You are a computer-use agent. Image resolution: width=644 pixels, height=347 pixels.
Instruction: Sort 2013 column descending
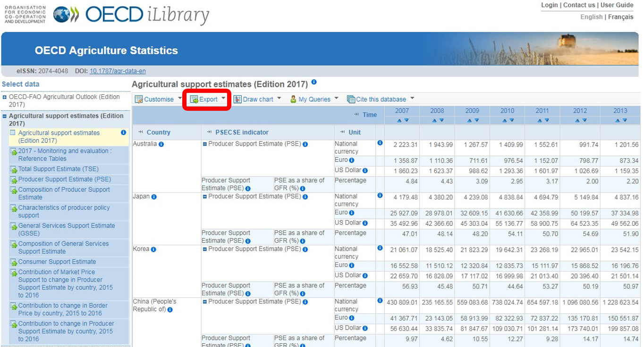(624, 121)
